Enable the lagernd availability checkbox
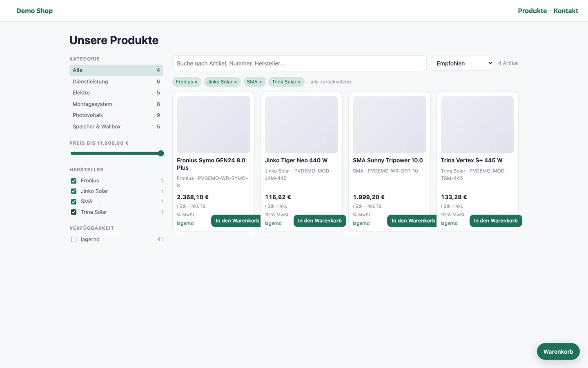Viewport: 588px width, 368px height. tap(73, 240)
